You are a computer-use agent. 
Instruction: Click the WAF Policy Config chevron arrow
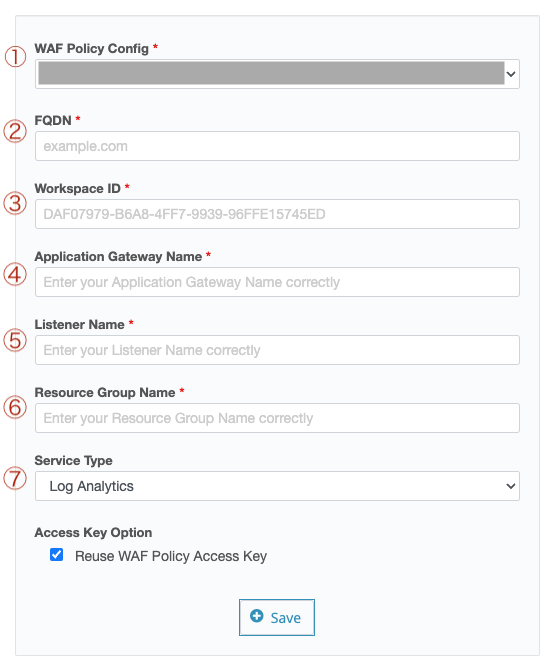[511, 74]
